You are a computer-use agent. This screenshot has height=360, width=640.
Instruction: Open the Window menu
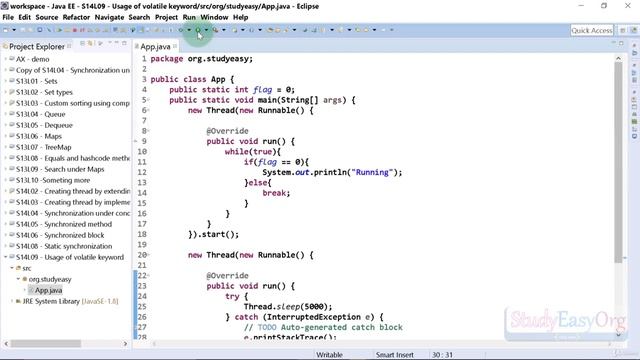214,17
